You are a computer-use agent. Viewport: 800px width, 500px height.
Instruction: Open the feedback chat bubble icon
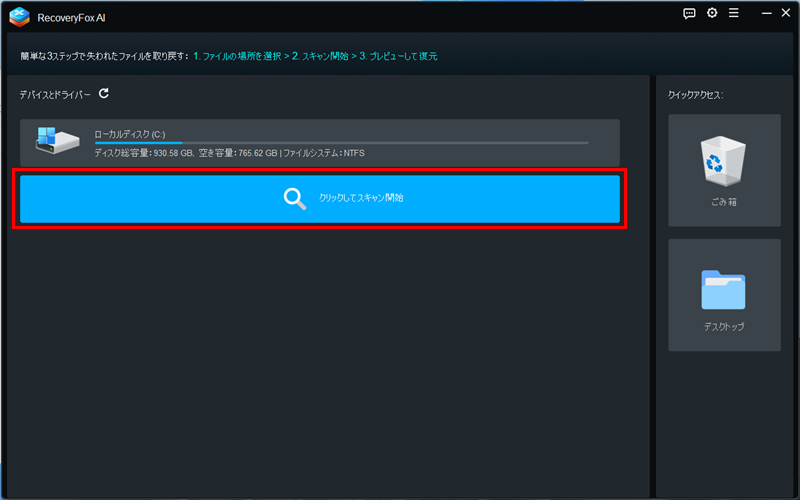pos(689,13)
